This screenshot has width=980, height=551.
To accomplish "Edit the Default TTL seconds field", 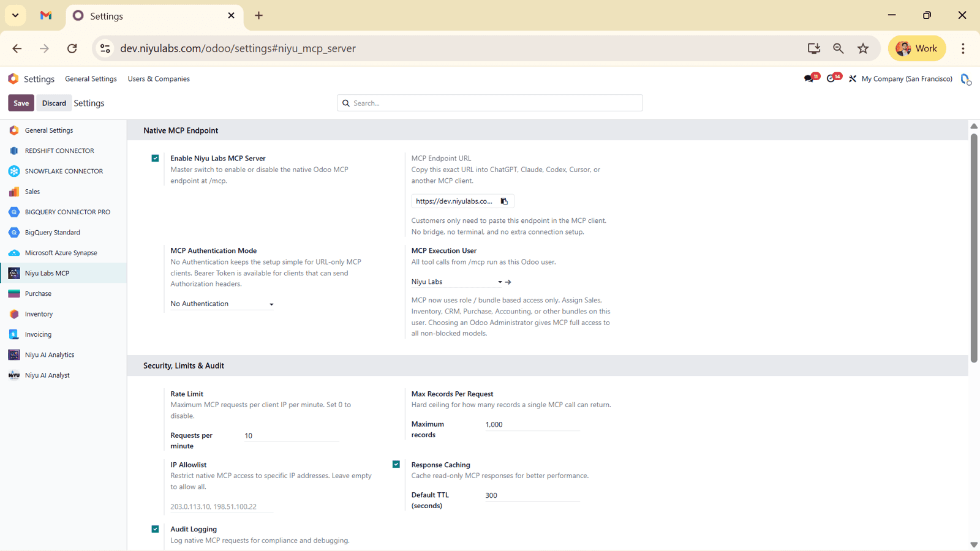I will (x=532, y=495).
